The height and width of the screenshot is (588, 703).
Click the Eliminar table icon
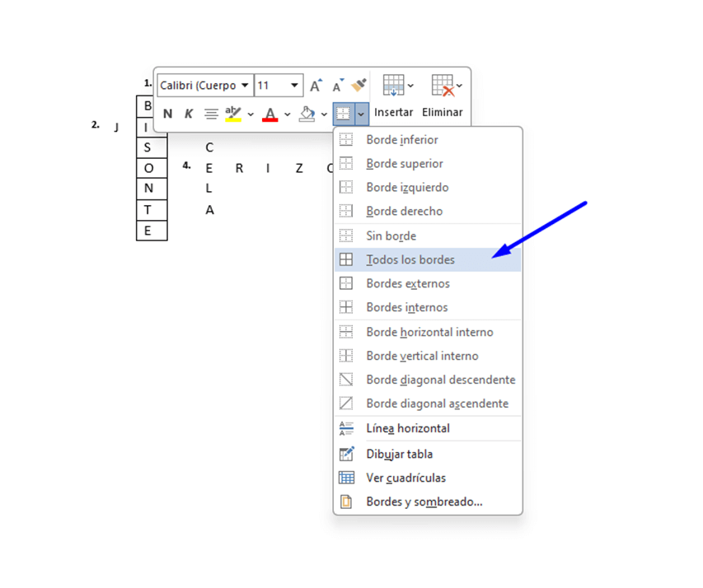[x=443, y=85]
